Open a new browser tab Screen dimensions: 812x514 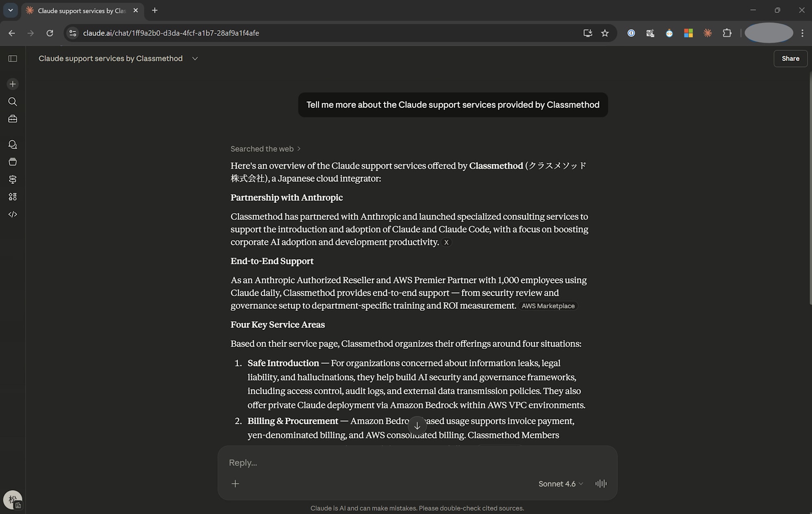pos(155,11)
